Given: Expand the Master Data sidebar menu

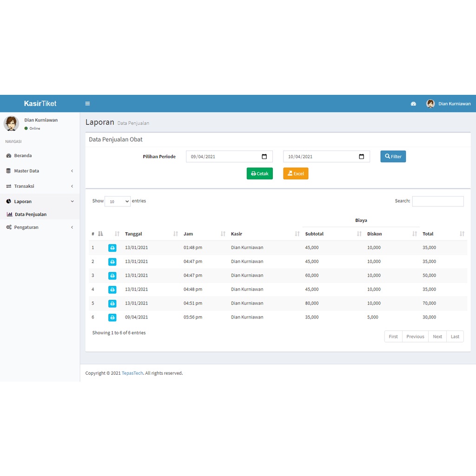Looking at the screenshot, I should pos(40,171).
